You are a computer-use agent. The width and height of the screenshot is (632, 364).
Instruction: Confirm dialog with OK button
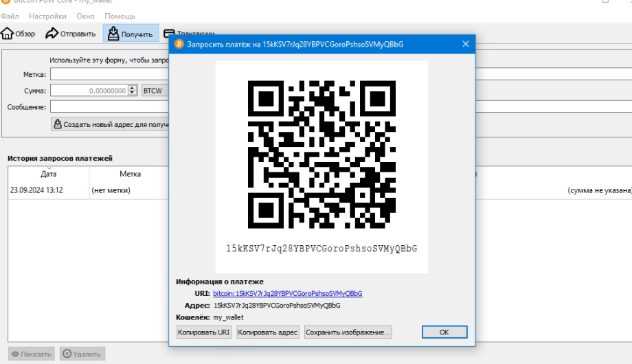[x=444, y=332]
